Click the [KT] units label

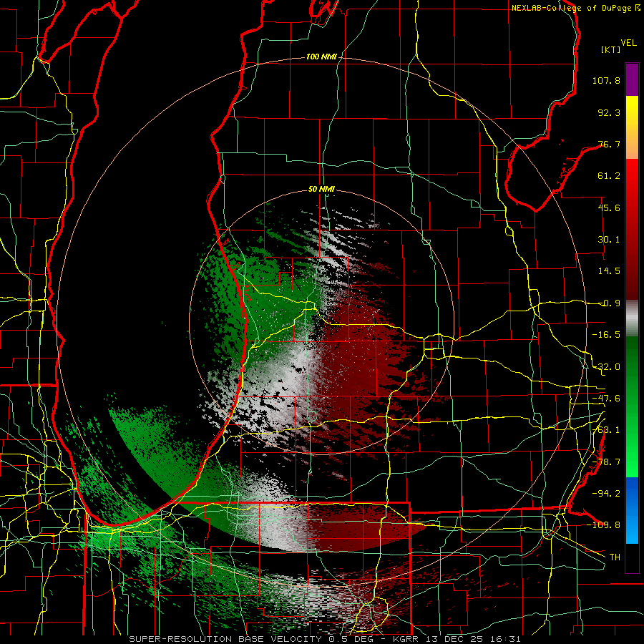click(611, 49)
